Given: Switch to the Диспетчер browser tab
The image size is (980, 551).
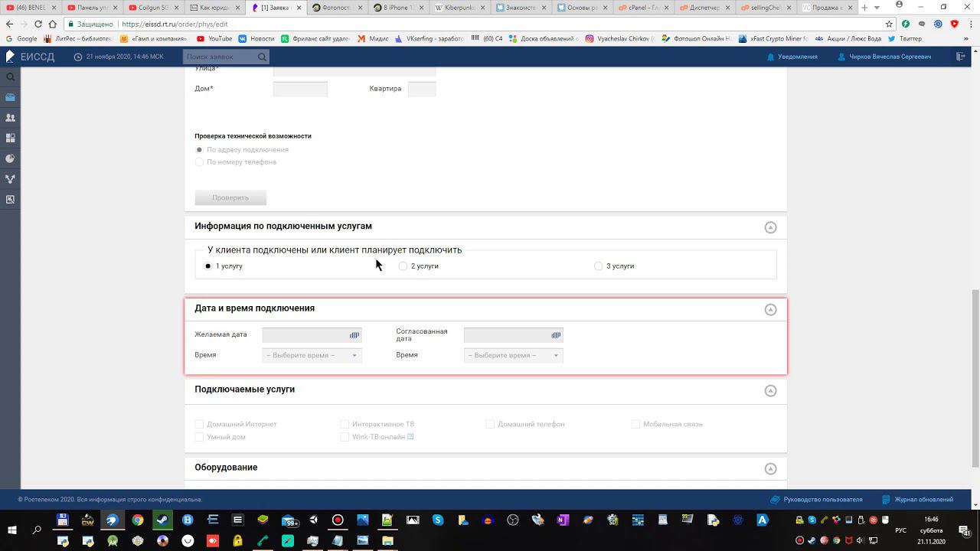Looking at the screenshot, I should (x=705, y=8).
